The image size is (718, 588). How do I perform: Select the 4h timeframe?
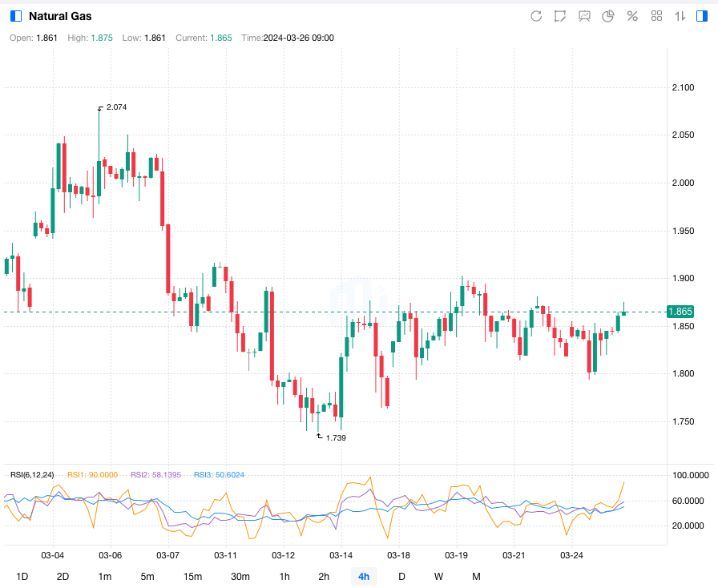364,577
